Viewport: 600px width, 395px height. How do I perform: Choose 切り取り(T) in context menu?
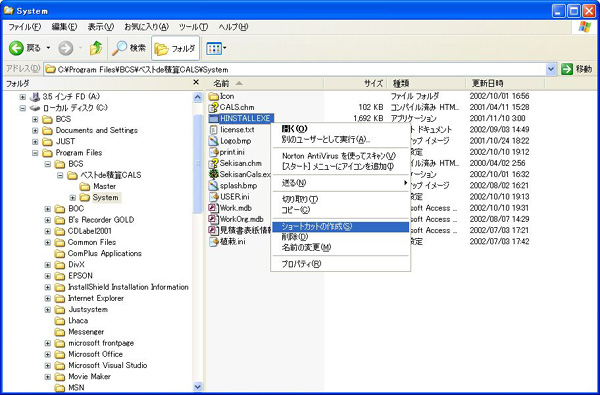[x=340, y=199]
